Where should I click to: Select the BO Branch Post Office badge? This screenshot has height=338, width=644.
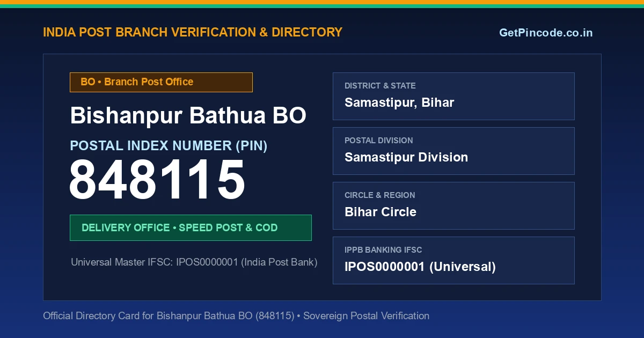click(161, 82)
